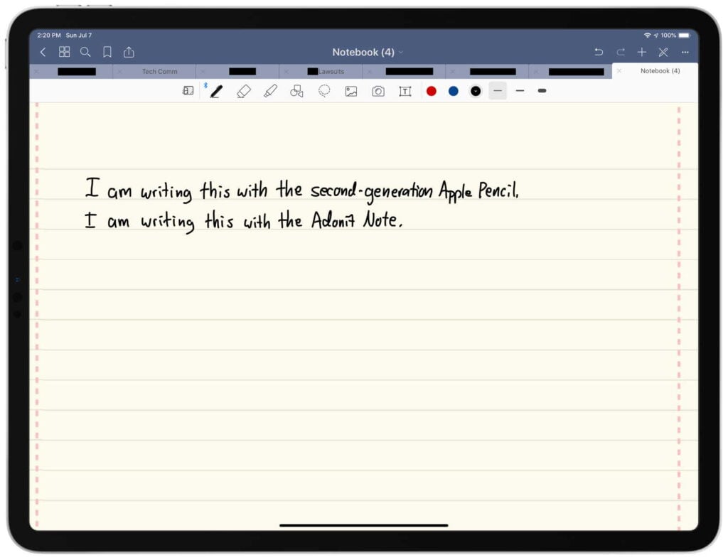
Task: Tap the handwritten words "Apple Pencil"
Action: (x=478, y=191)
